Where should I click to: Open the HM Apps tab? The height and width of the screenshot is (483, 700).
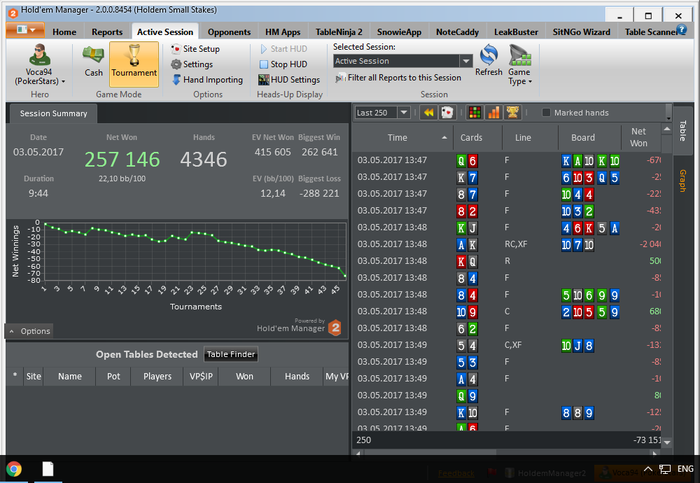click(283, 32)
